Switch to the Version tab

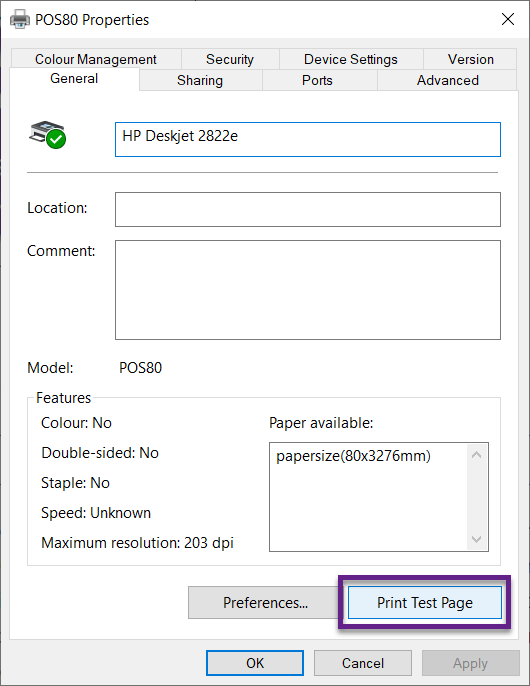[470, 59]
